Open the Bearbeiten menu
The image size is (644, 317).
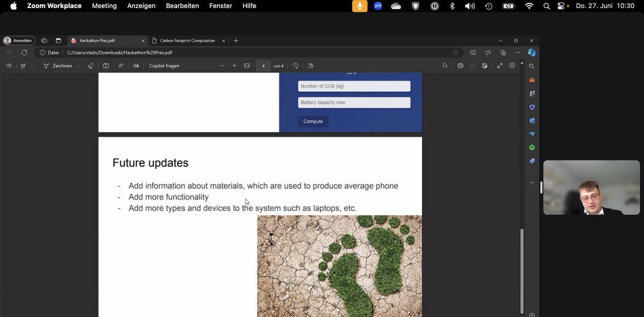point(182,6)
